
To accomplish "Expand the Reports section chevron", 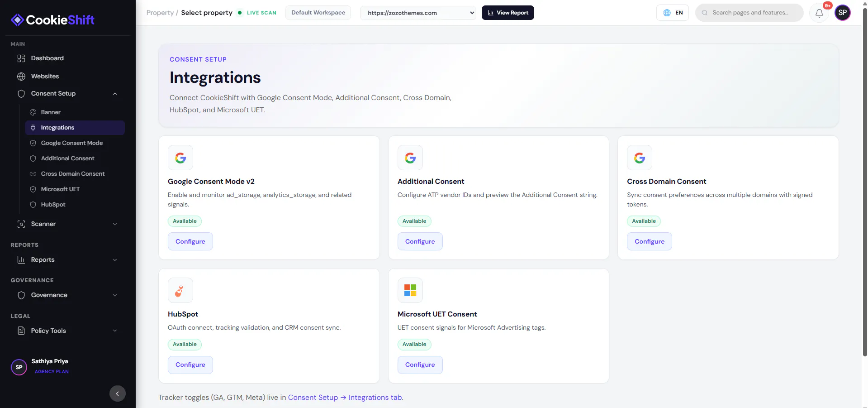I will 115,260.
